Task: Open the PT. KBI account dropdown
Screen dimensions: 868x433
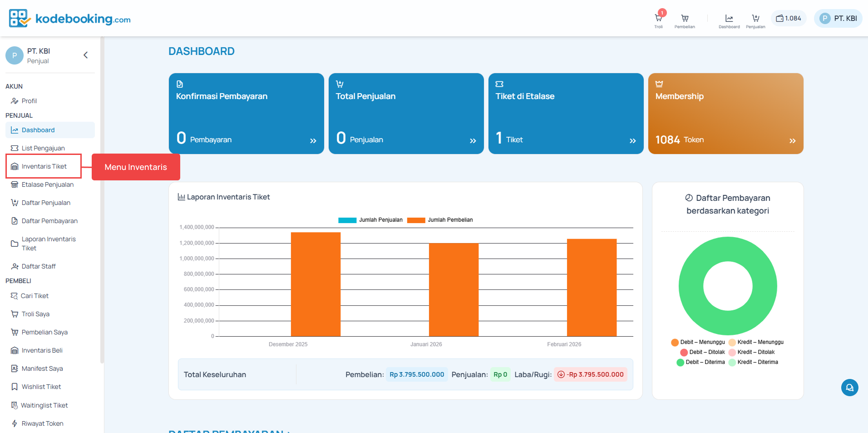Action: pos(838,19)
